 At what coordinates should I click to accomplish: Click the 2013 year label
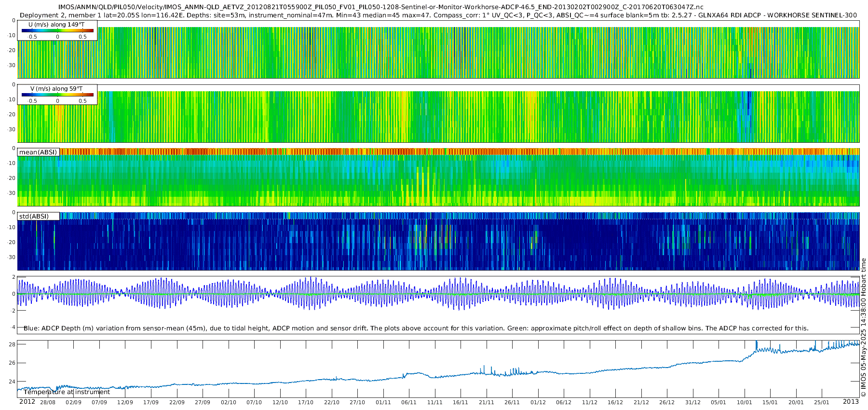(851, 402)
